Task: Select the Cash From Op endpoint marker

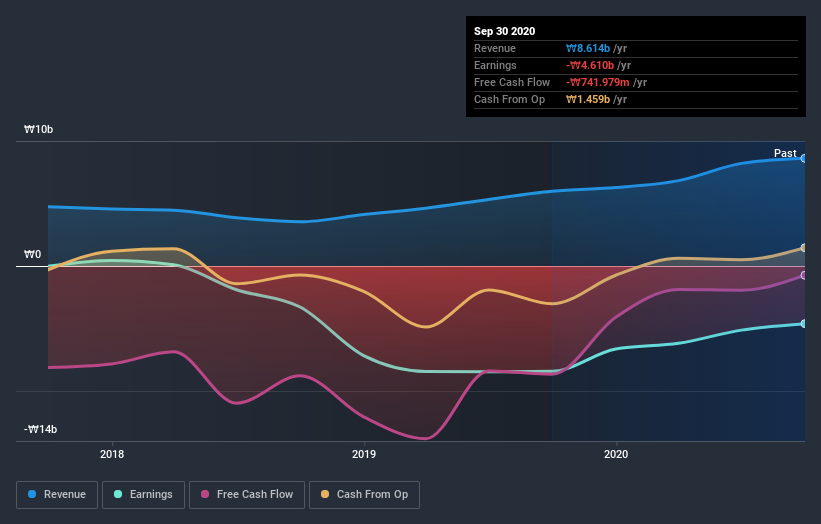Action: pos(804,248)
